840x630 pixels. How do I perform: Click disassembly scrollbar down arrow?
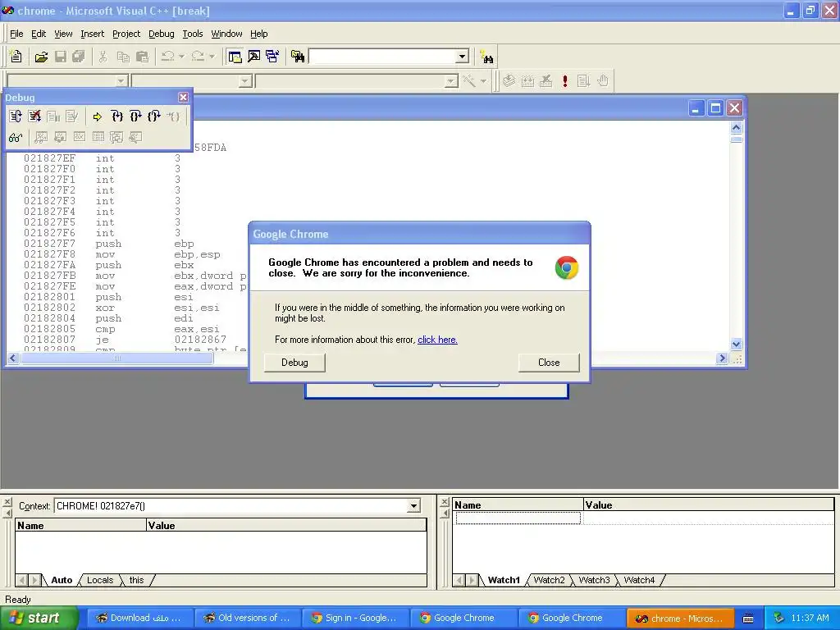tap(736, 344)
